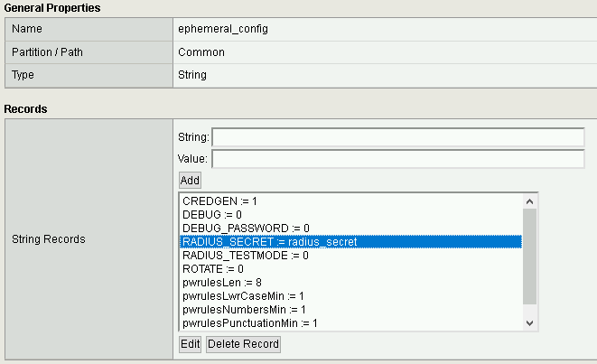This screenshot has width=597, height=364.
Task: Click the Add button
Action: pos(190,180)
